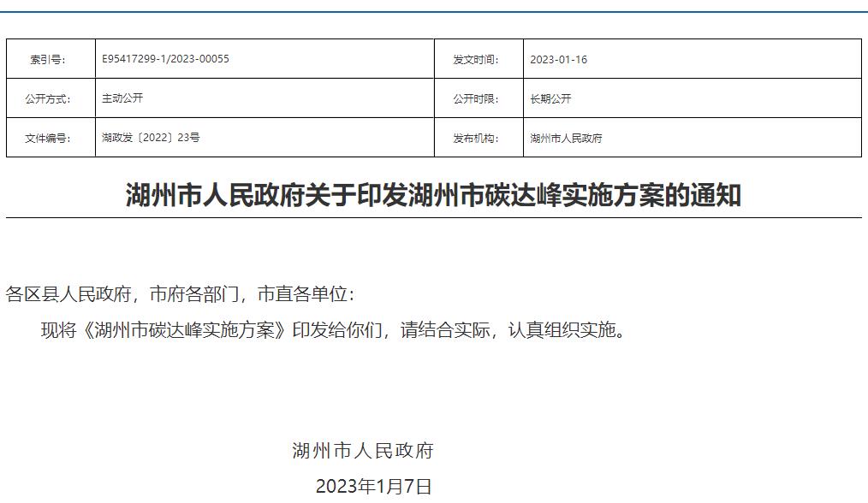This screenshot has height=503, width=868.
Task: Click 《湖州市碳达峰实施方案》 in the body paragraph
Action: click(184, 330)
